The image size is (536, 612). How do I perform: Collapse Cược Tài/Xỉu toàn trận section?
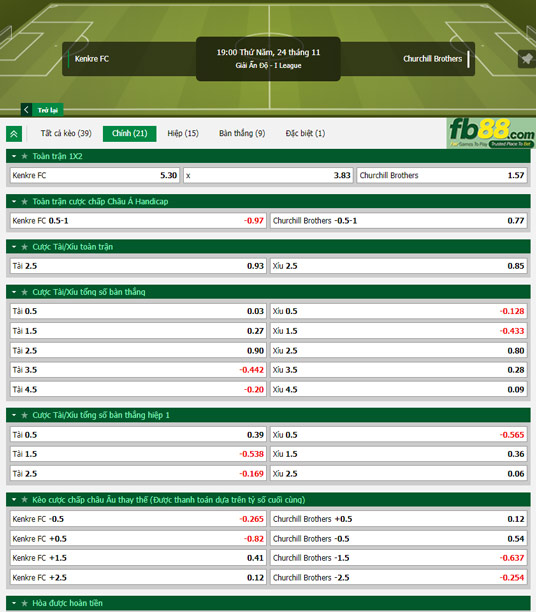tap(14, 247)
